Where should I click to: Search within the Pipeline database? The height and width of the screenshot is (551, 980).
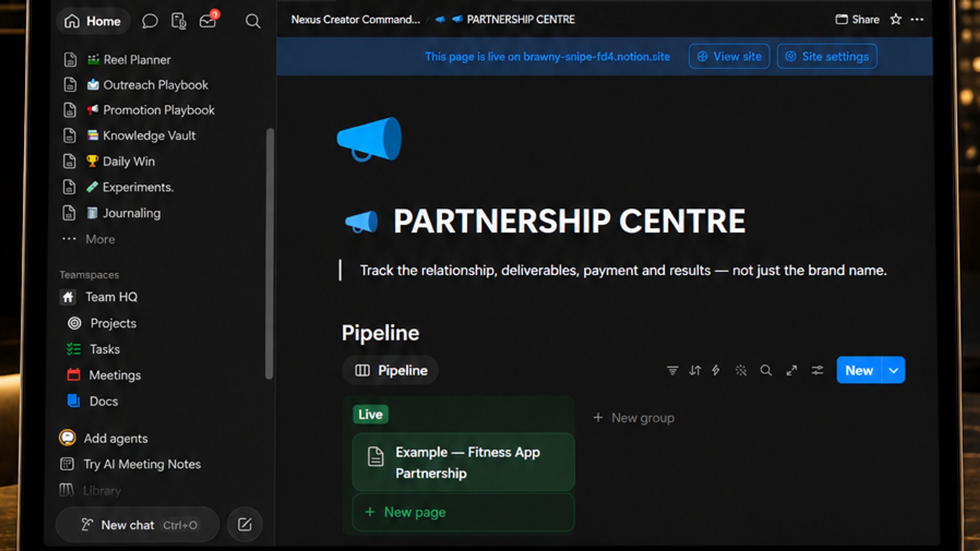766,370
